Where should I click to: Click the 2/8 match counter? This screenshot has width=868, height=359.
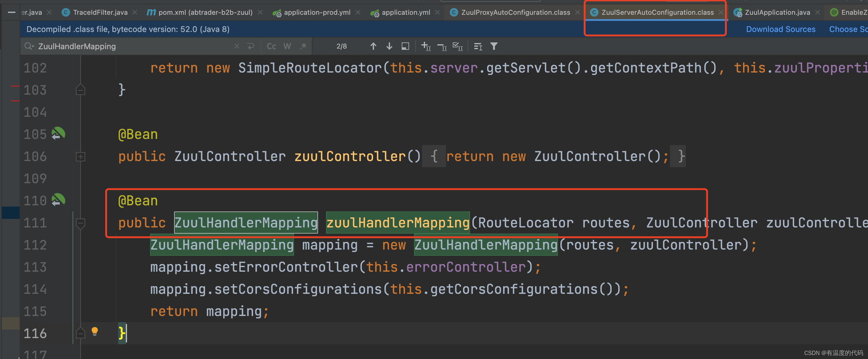341,46
